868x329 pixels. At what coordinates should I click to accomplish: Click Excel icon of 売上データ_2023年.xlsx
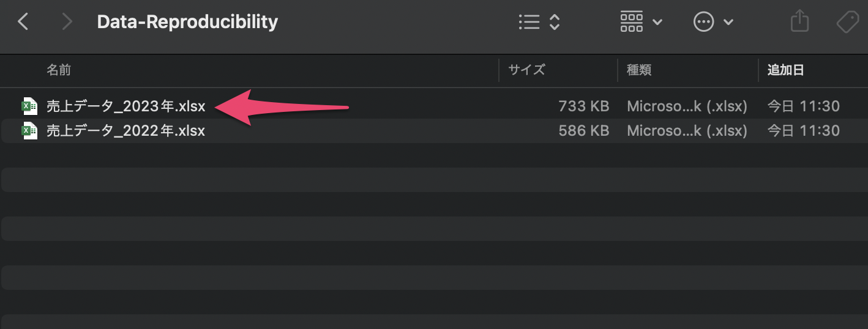click(29, 106)
